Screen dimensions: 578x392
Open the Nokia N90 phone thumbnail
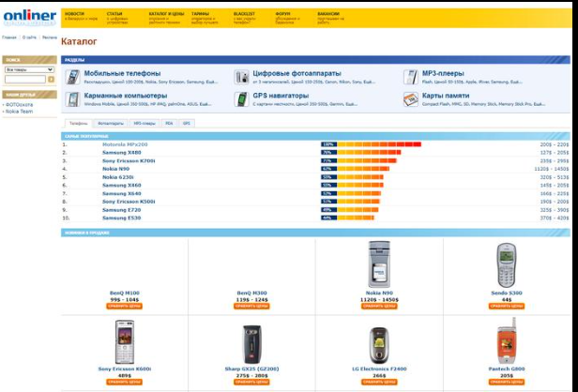379,264
